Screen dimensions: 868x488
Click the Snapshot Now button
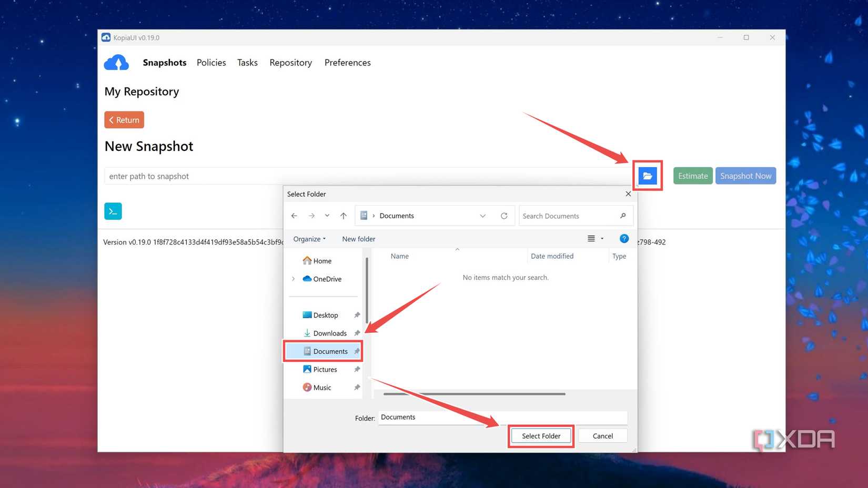745,176
